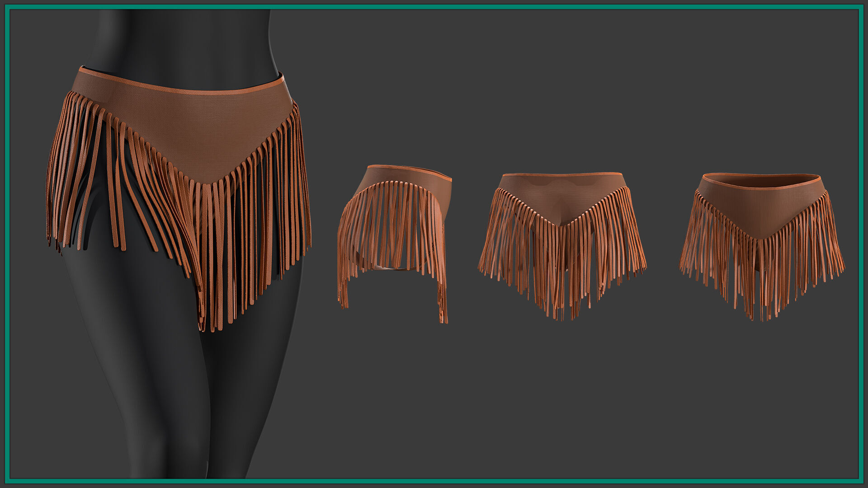Select the front-view fringe skirt render without mannequin

tap(762, 247)
